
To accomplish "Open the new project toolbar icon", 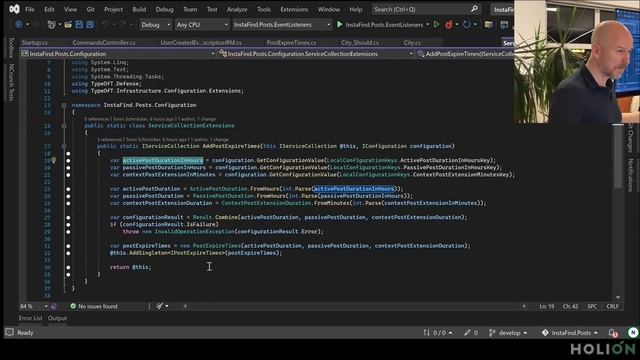I will pyautogui.click(x=51, y=24).
